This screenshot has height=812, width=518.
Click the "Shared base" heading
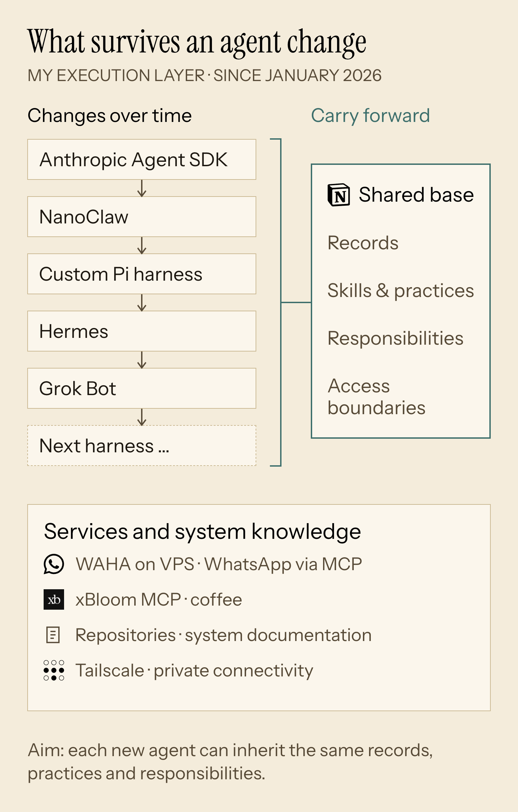tap(416, 195)
